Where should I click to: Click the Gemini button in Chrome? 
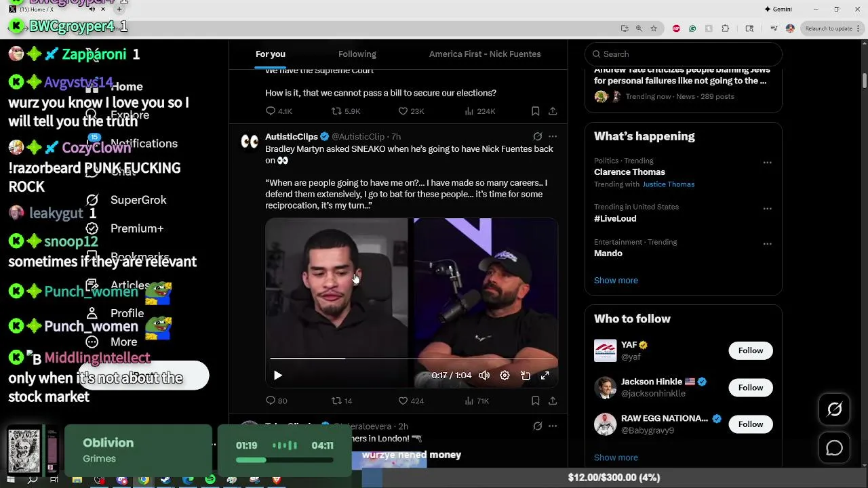coord(778,9)
